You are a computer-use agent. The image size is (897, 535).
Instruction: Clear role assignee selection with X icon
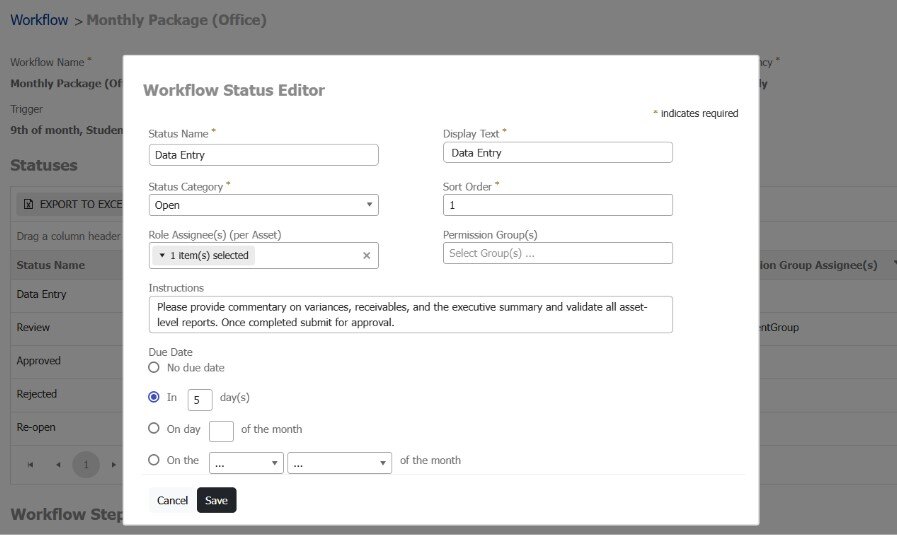click(x=367, y=256)
